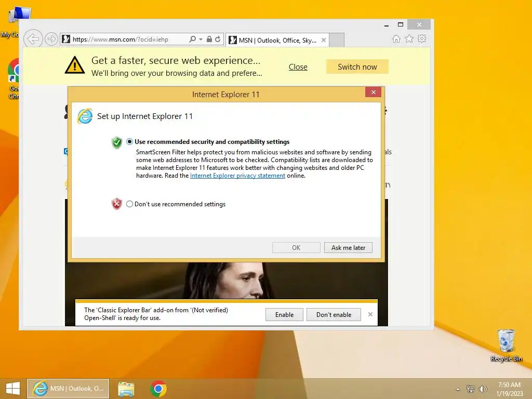Expand the address bar autocomplete dropdown arrow
Image resolution: width=532 pixels, height=399 pixels.
(x=201, y=39)
